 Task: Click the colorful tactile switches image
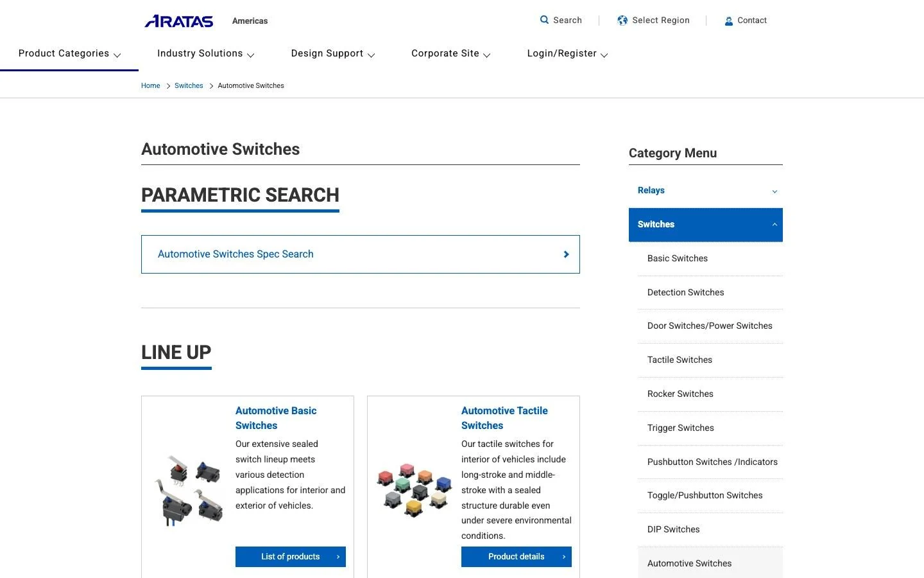[415, 490]
